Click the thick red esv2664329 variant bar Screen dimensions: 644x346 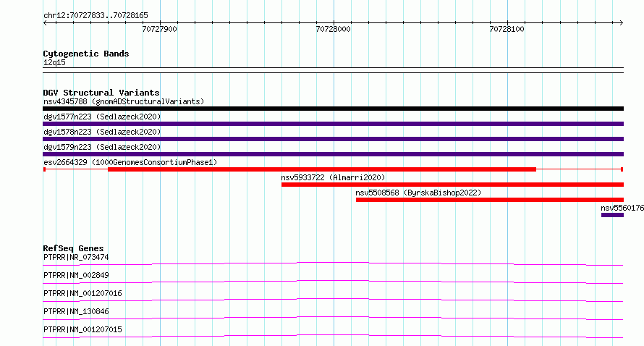[x=322, y=169]
